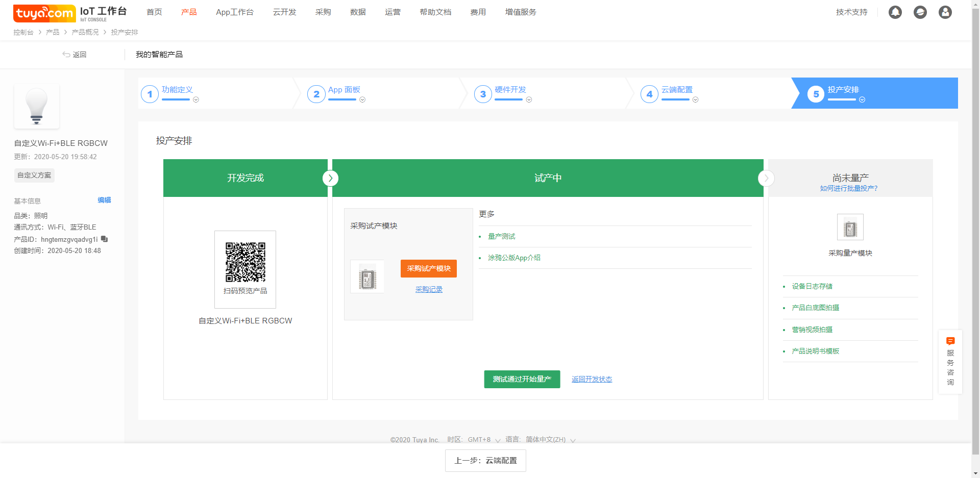Expand the 功能定义 step dropdown chevron
The width and height of the screenshot is (980, 478).
[x=196, y=100]
